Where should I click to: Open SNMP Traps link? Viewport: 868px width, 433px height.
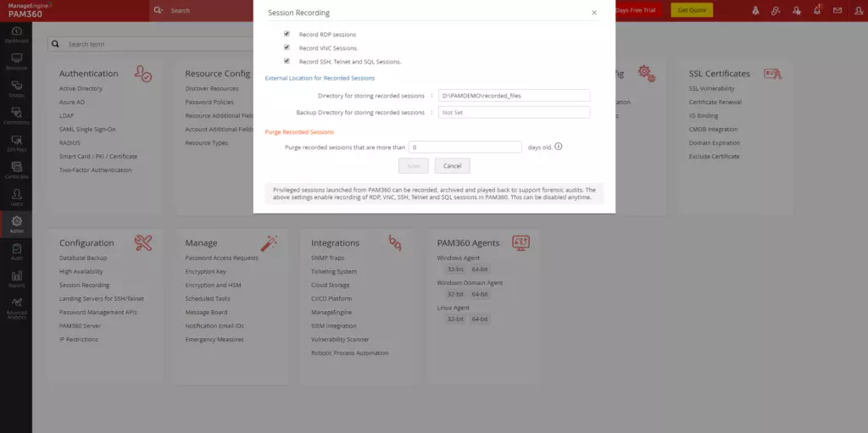click(x=328, y=258)
